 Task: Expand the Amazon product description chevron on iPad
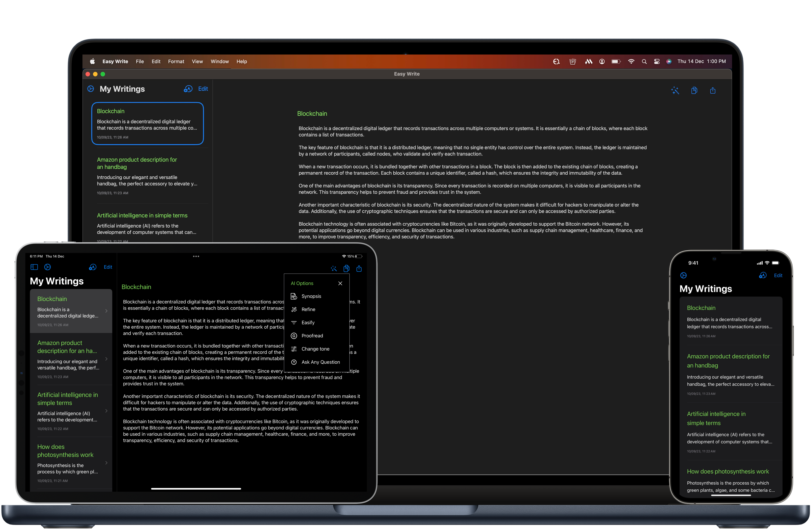106,359
